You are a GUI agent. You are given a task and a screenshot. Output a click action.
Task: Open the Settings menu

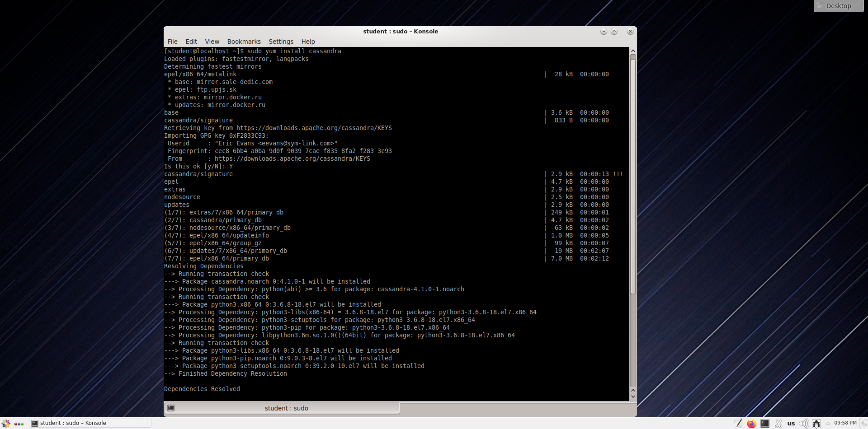(x=281, y=42)
